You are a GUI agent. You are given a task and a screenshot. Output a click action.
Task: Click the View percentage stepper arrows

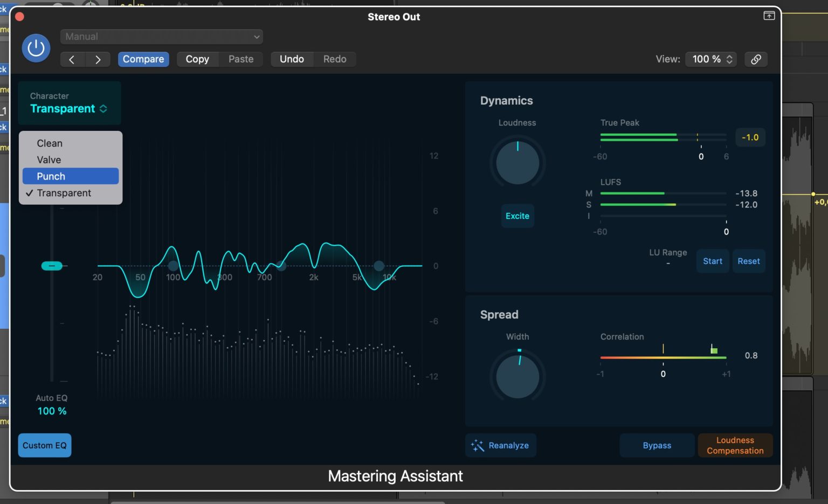coord(729,59)
